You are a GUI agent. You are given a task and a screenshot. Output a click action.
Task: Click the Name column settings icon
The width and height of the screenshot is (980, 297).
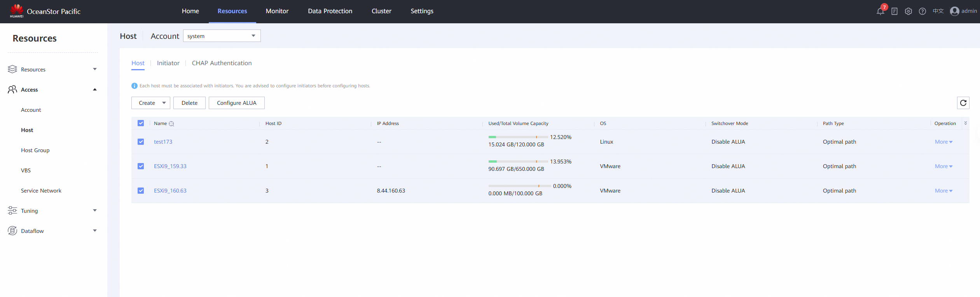coord(171,124)
